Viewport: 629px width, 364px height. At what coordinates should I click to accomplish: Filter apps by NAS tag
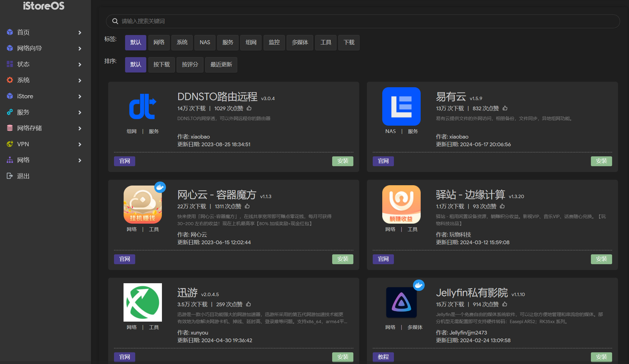(x=205, y=42)
